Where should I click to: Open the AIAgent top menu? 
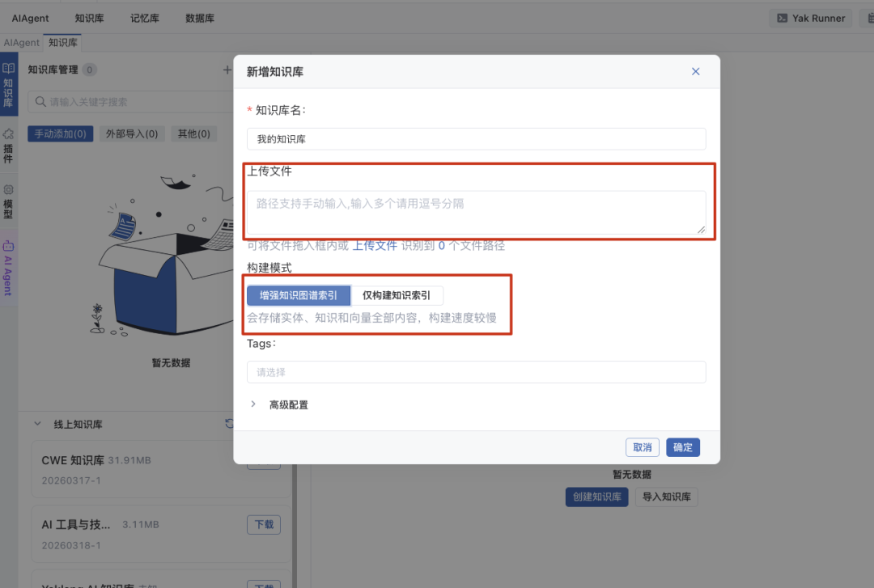pyautogui.click(x=30, y=19)
